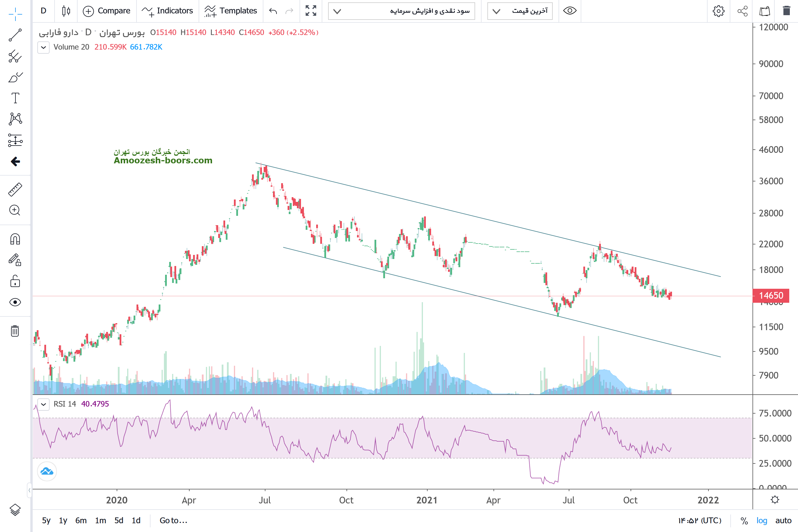Viewport: 798px width, 532px height.
Task: Click the fullscreen mode icon
Action: click(310, 11)
